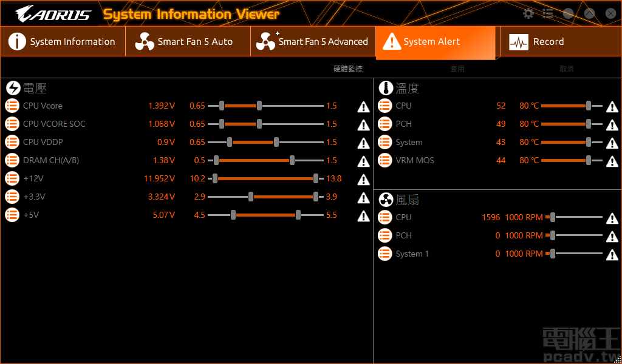Click PCH fan warning triangle

(x=612, y=237)
